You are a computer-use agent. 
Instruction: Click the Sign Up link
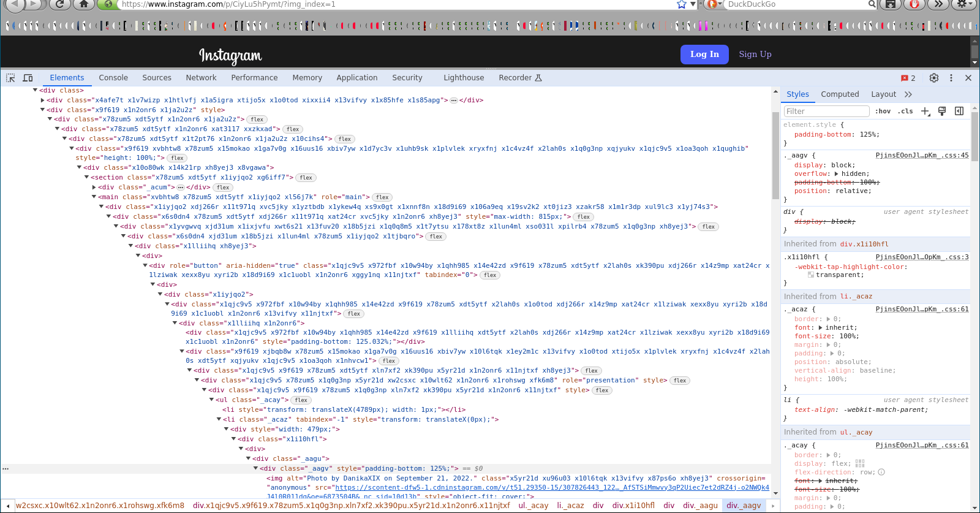pyautogui.click(x=755, y=54)
